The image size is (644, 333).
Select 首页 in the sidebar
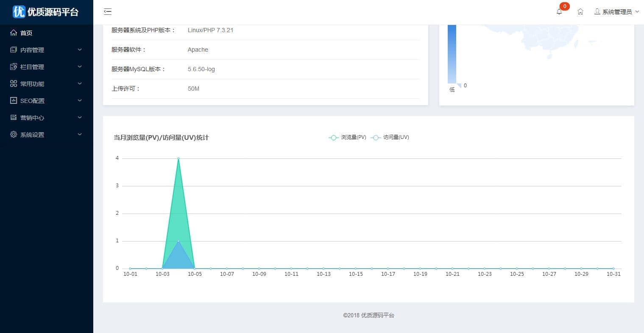[26, 33]
